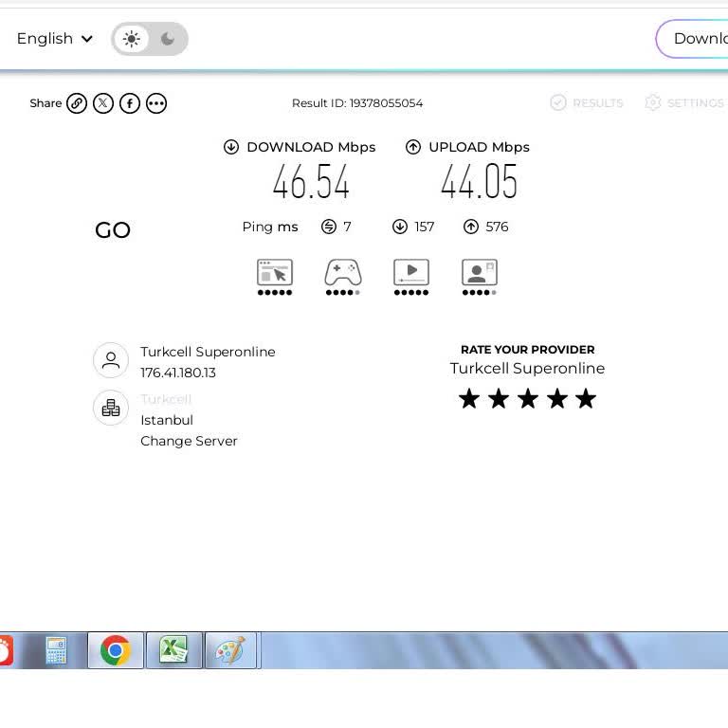The height and width of the screenshot is (728, 728).
Task: Click the IP address 176.41.180.13
Action: point(178,373)
